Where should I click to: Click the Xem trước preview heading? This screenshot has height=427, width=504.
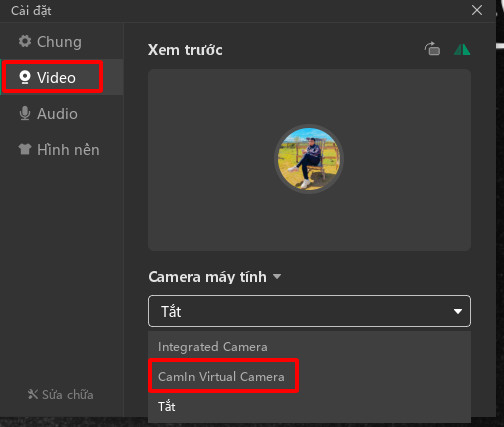point(185,50)
